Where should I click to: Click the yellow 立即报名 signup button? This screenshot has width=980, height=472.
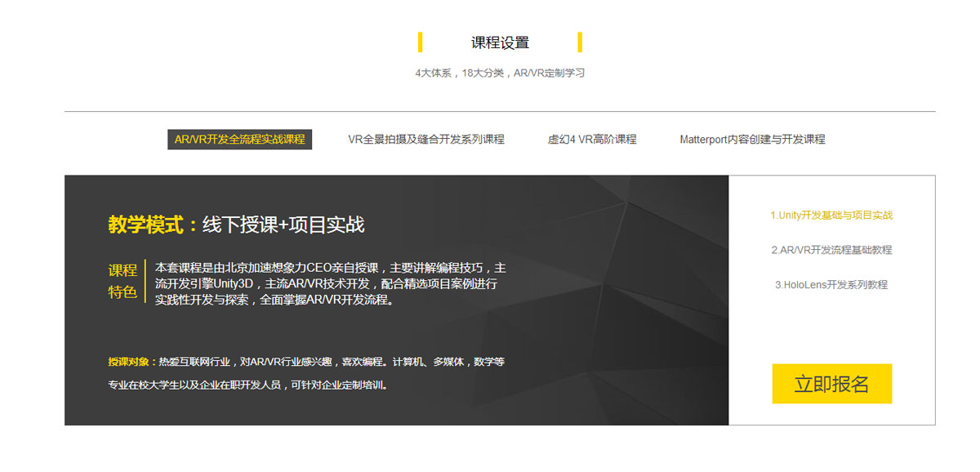pyautogui.click(x=831, y=384)
